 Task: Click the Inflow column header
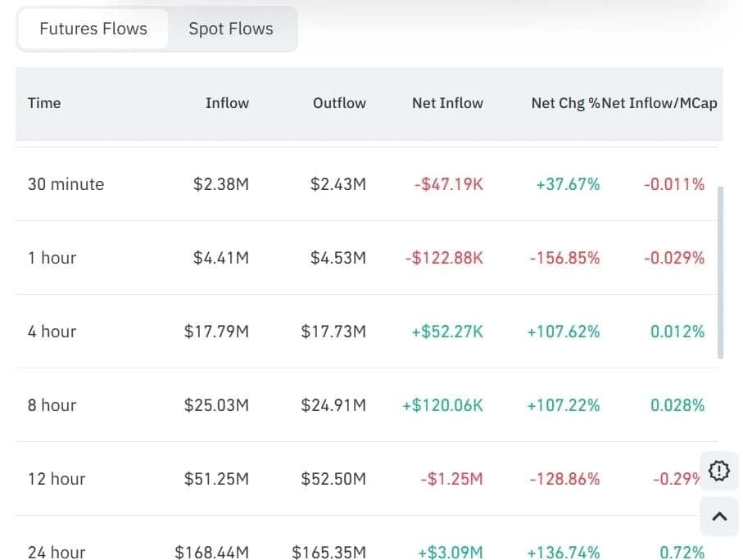[227, 103]
